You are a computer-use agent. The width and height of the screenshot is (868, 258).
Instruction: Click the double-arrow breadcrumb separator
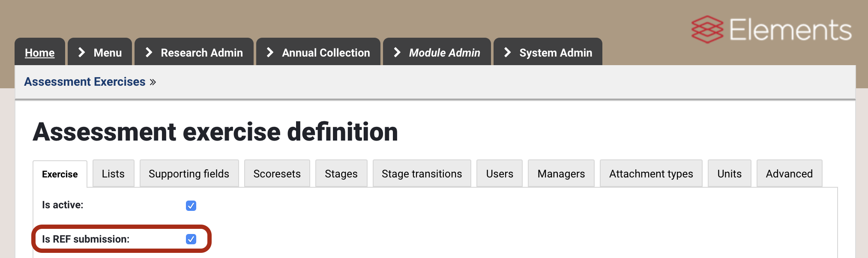[153, 82]
